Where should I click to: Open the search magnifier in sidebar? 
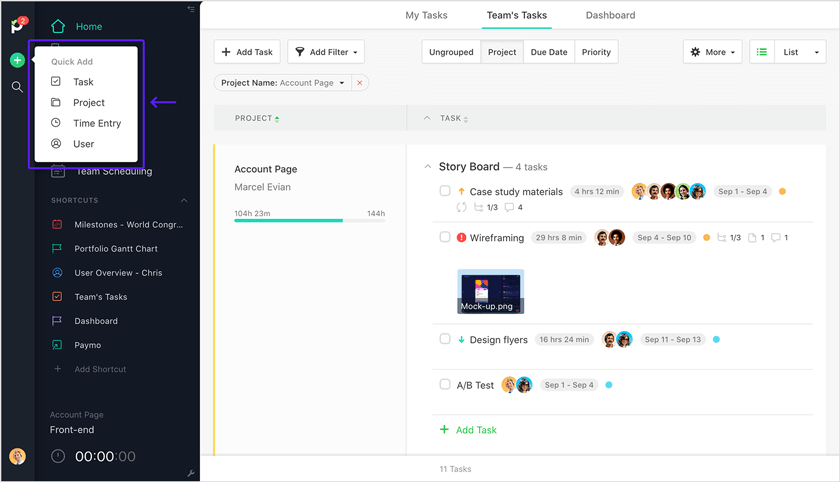[17, 87]
